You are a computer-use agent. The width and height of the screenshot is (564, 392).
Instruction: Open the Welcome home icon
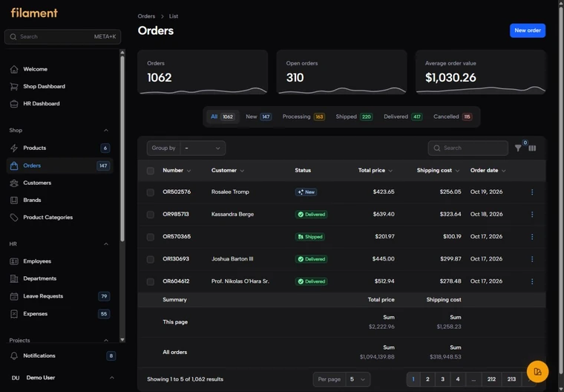[x=14, y=69]
